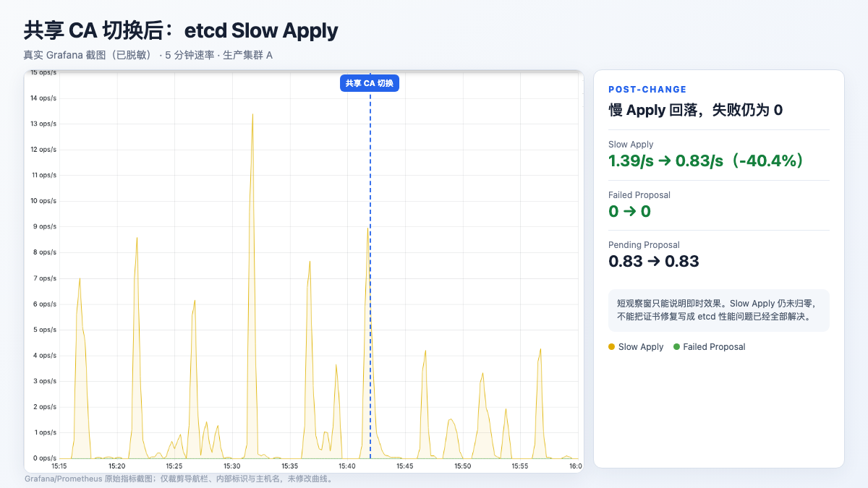Click the Pending Proposal metric label
The height and width of the screenshot is (488, 868).
[x=644, y=245]
